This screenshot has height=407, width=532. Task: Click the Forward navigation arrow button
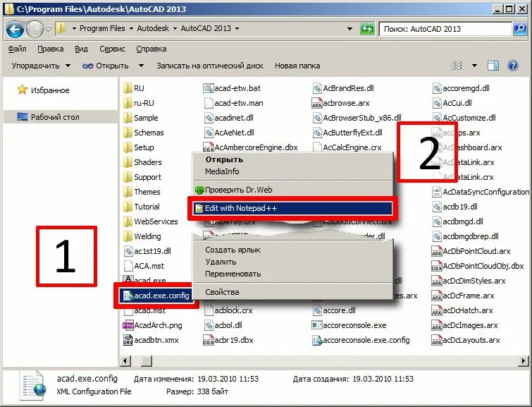click(35, 30)
